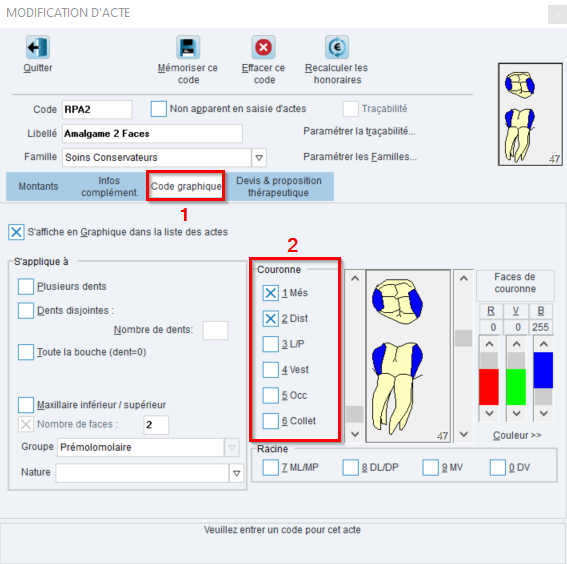The image size is (567, 564).
Task: Click the Libellé field Amalgame 2 Faces
Action: [152, 134]
